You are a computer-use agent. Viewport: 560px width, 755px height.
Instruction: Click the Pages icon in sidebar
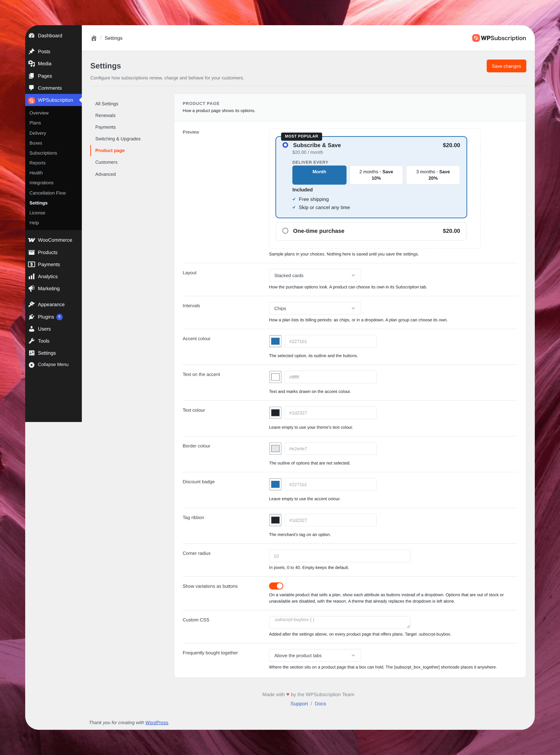(31, 76)
